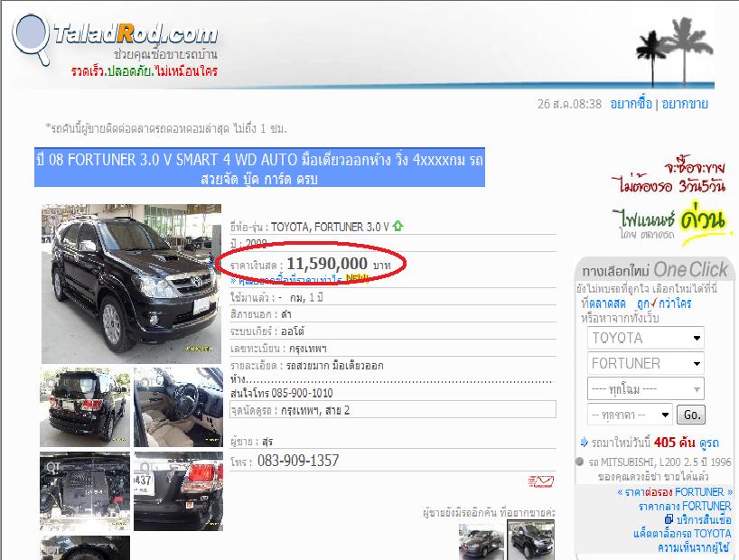The image size is (739, 560).
Task: Open the seller's other black SUV thumbnail
Action: click(x=530, y=540)
